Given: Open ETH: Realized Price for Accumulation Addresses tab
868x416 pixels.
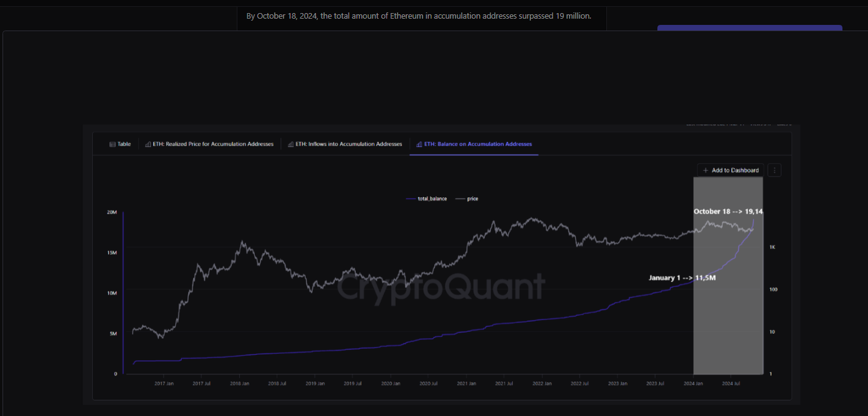Looking at the screenshot, I should 209,144.
